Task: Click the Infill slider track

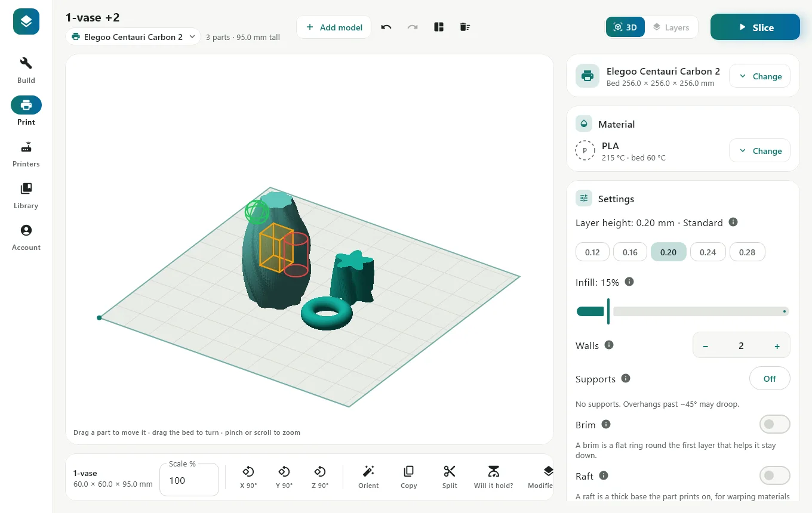Action: coord(682,311)
